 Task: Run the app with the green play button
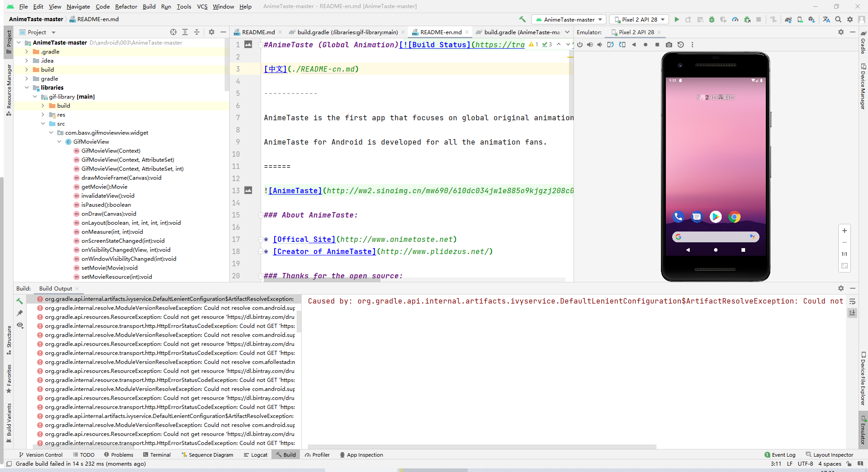[677, 19]
